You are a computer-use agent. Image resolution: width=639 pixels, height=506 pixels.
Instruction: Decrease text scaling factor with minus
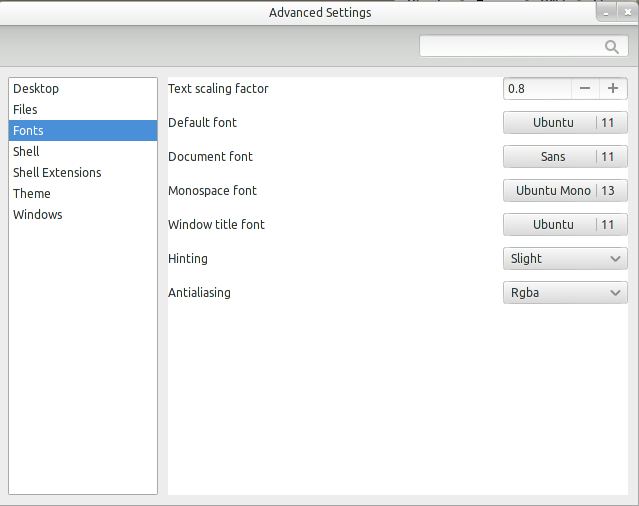585,88
